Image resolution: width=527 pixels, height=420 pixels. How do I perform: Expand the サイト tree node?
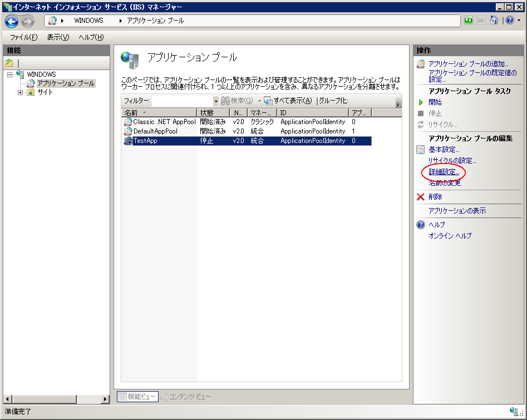20,92
